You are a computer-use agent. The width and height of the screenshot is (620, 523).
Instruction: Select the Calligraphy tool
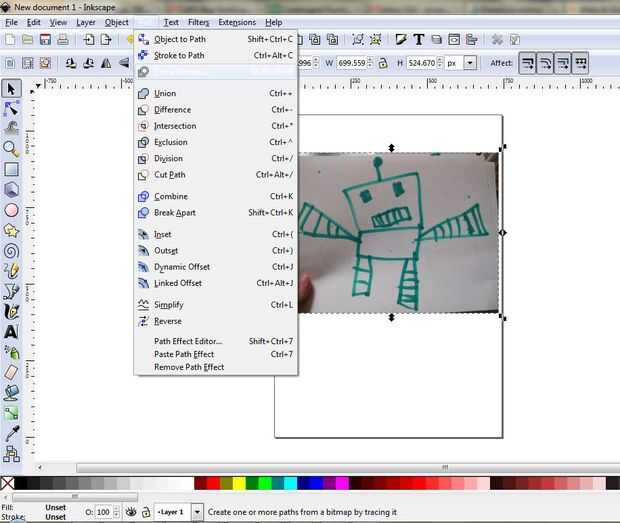pyautogui.click(x=11, y=312)
